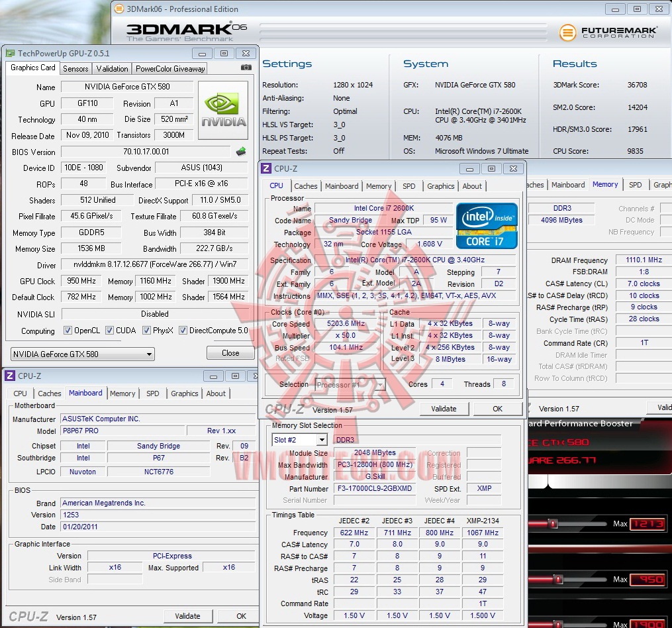Click the Memory Size value 1536 MB
672x628 pixels.
coord(91,248)
